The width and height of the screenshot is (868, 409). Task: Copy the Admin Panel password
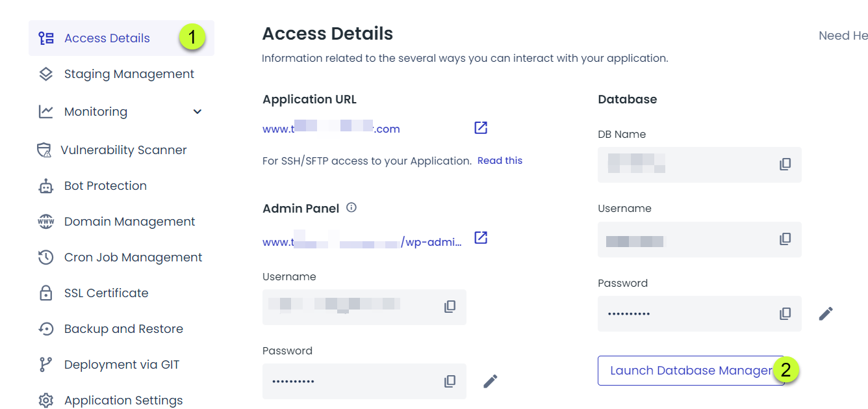tap(450, 382)
